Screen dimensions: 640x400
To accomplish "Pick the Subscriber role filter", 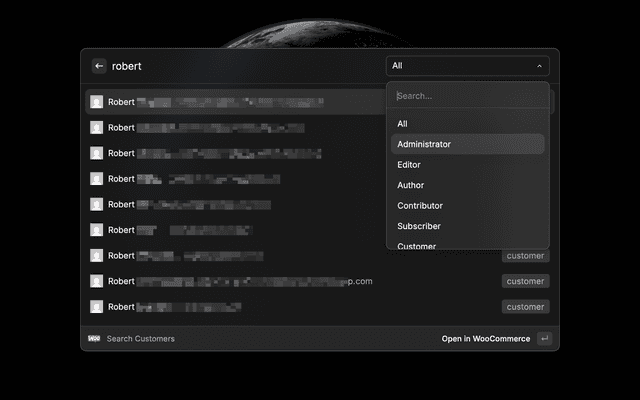I will coord(419,226).
